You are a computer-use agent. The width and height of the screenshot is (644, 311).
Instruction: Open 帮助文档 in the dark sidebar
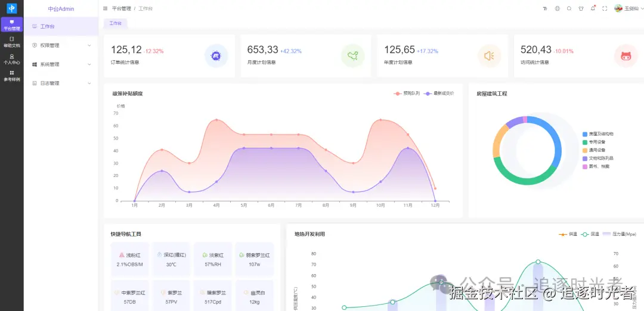click(x=12, y=42)
